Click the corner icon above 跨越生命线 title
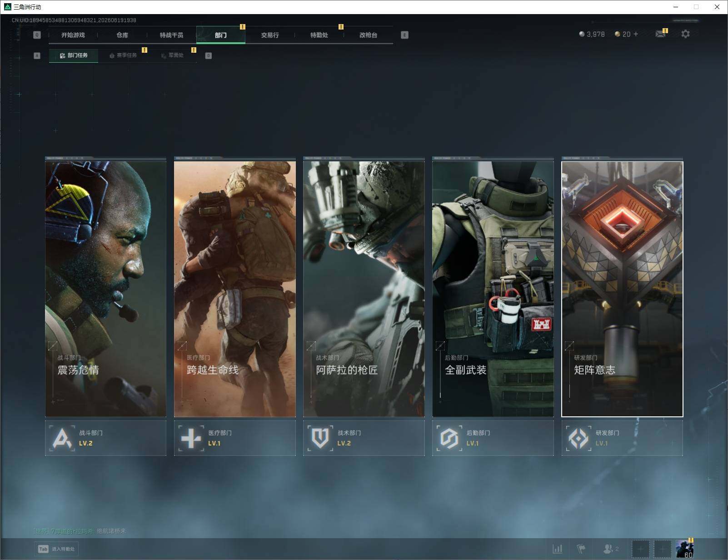728x560 pixels. [182, 345]
